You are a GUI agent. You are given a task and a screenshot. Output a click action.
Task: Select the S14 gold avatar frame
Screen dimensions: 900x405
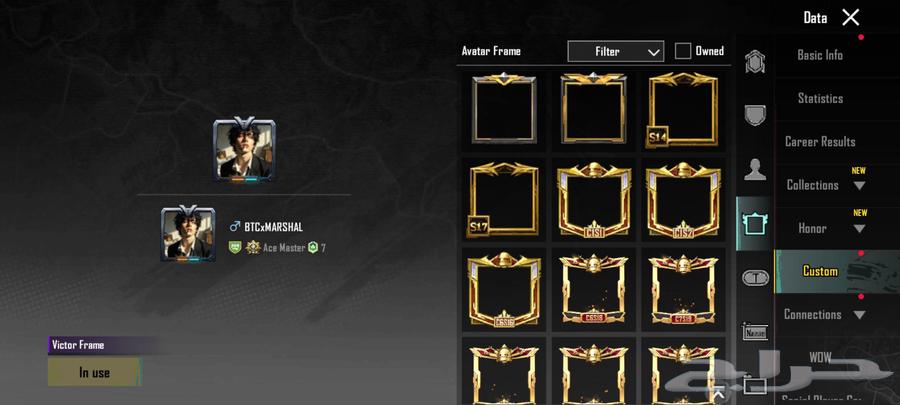pyautogui.click(x=682, y=110)
